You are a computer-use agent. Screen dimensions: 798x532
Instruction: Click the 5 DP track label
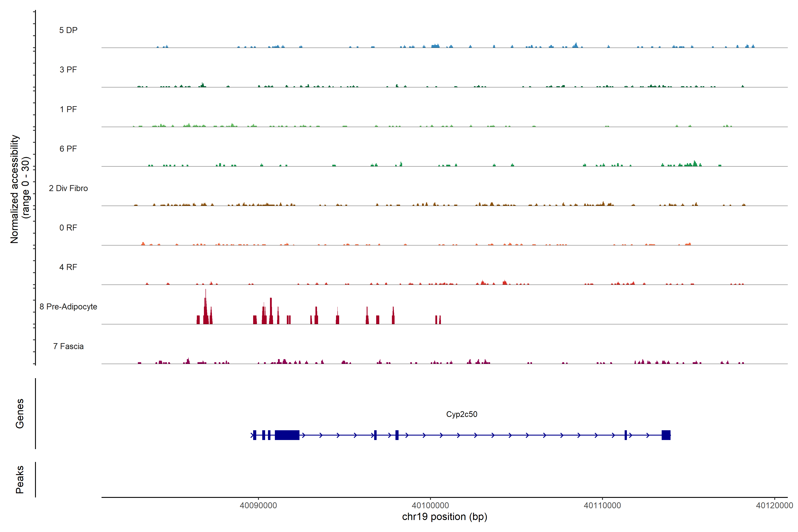click(68, 30)
